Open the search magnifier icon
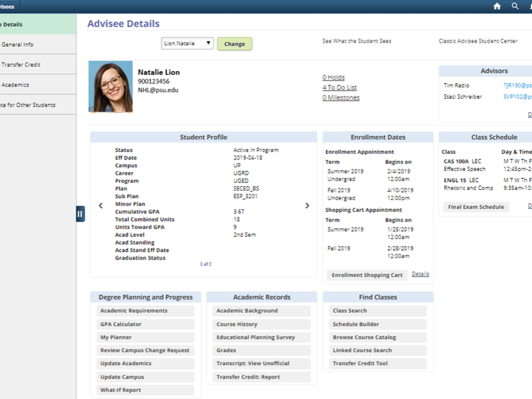The height and width of the screenshot is (399, 532). click(515, 6)
